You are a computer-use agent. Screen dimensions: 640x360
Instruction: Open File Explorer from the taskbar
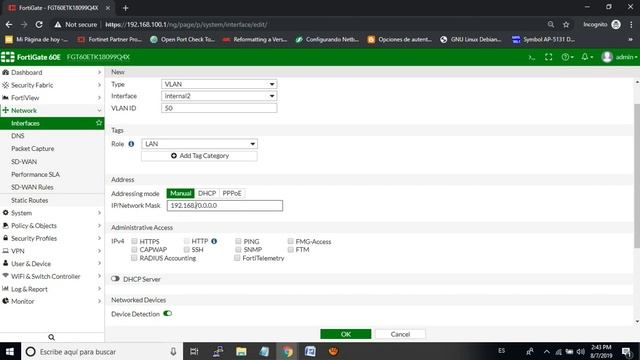[241, 351]
